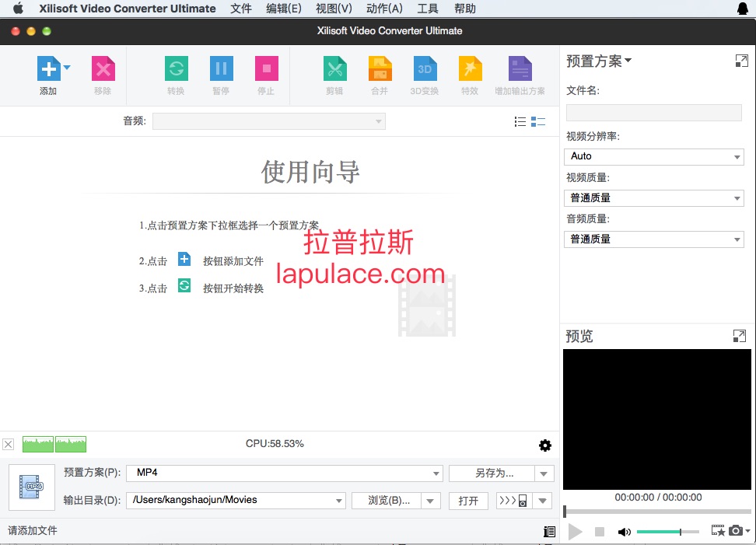
Task: Open the MP4 preset profile dropdown
Action: click(285, 473)
